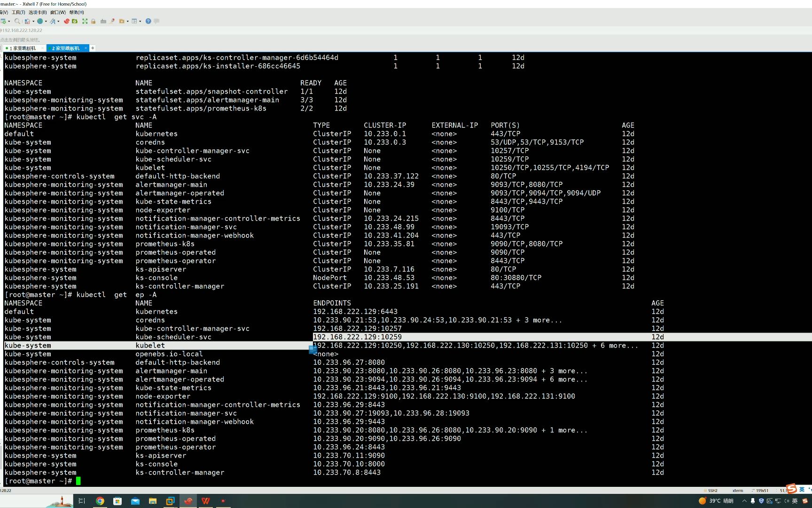Close tab 1 家里跳板机
Viewport: 812px width, 508px height.
pos(43,48)
